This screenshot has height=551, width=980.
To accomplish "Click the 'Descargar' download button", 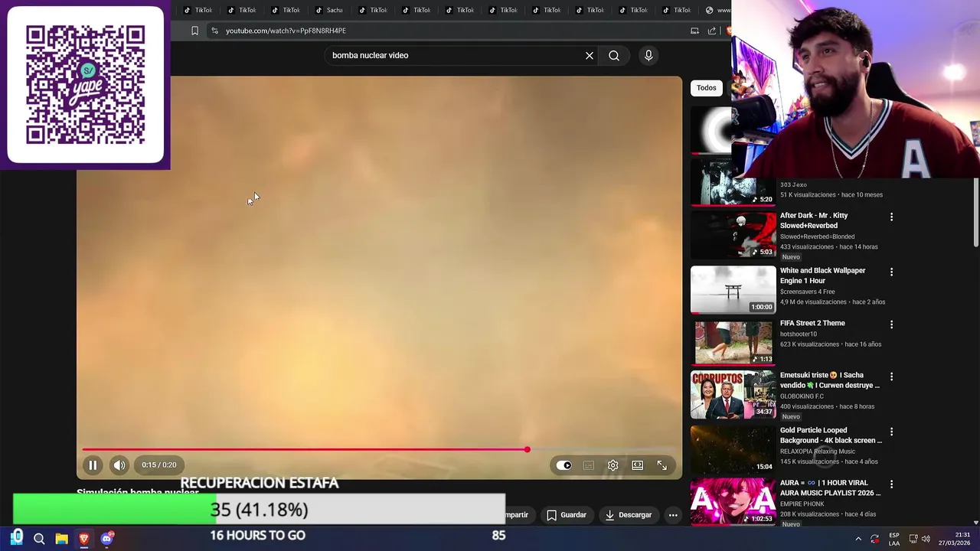I will click(628, 515).
